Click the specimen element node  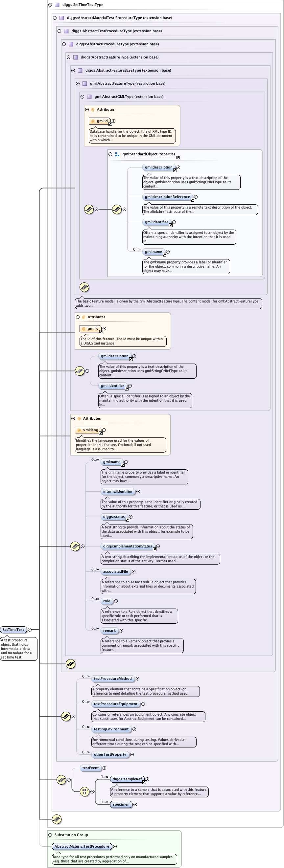click(121, 804)
